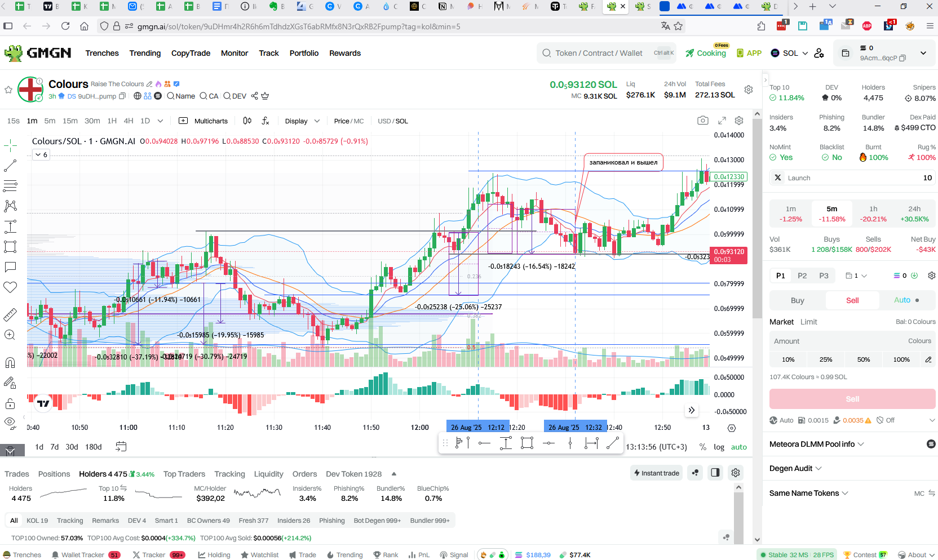Change the candle chart type
Screen dimensions: 938x560
tap(247, 121)
